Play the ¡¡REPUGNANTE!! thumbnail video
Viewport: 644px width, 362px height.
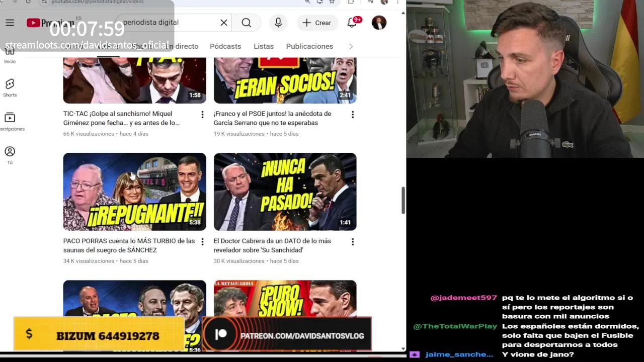134,192
